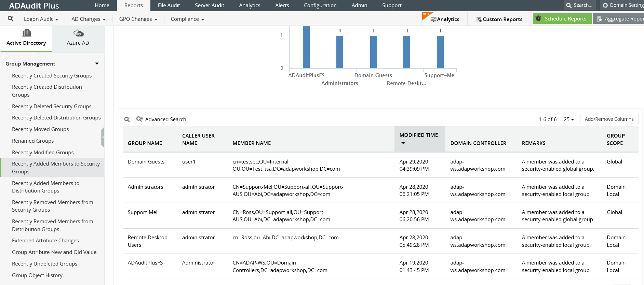The image size is (644, 285).
Task: Open Recently Modified Groups report
Action: click(x=43, y=152)
